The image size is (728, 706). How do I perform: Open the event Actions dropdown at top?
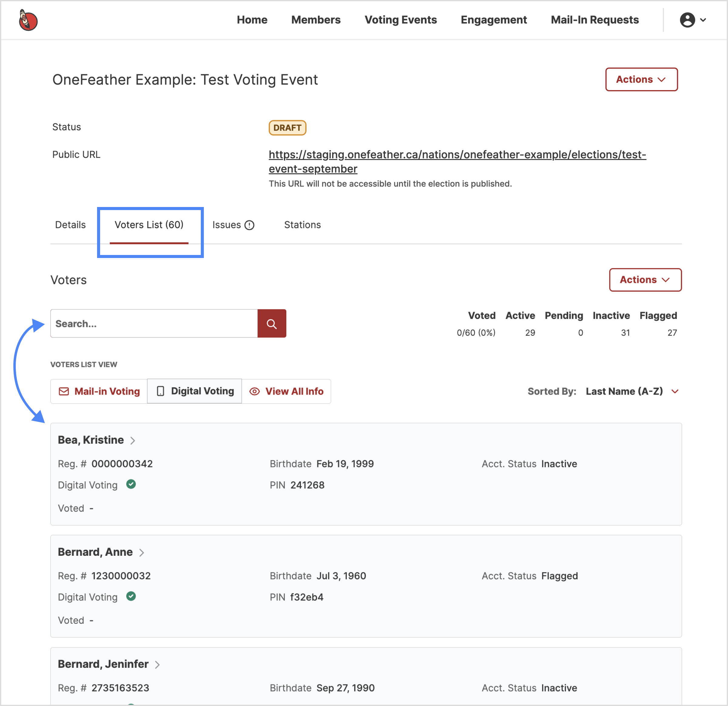pos(642,80)
